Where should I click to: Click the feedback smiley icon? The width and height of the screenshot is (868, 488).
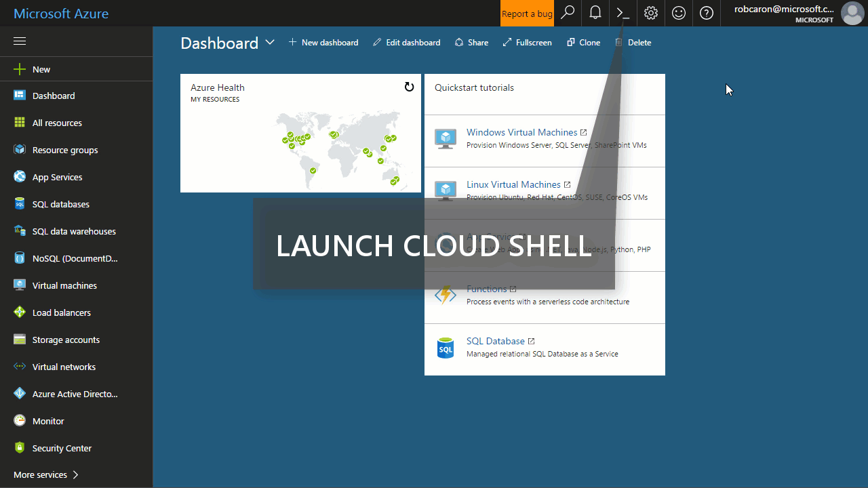(x=679, y=13)
